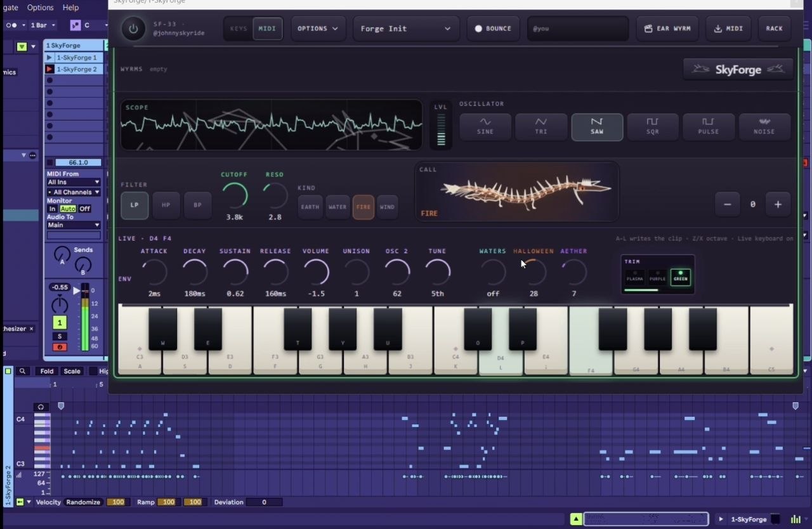Image resolution: width=812 pixels, height=529 pixels.
Task: Toggle the SkyForge plugin power button
Action: pos(133,29)
